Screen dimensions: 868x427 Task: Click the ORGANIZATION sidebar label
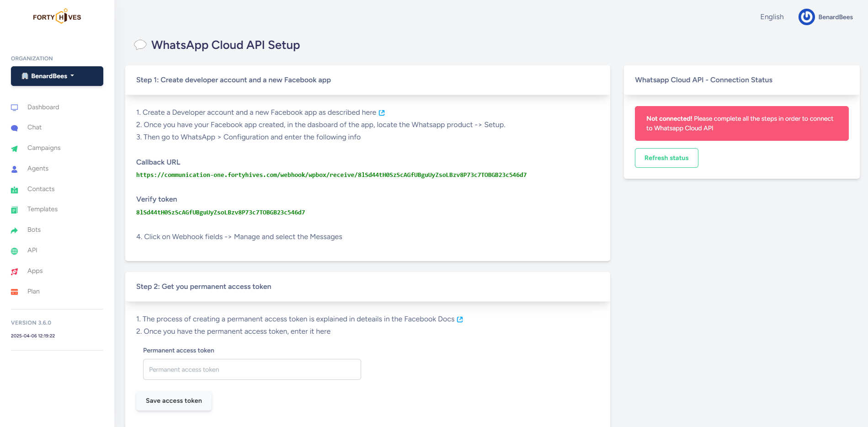(x=32, y=59)
